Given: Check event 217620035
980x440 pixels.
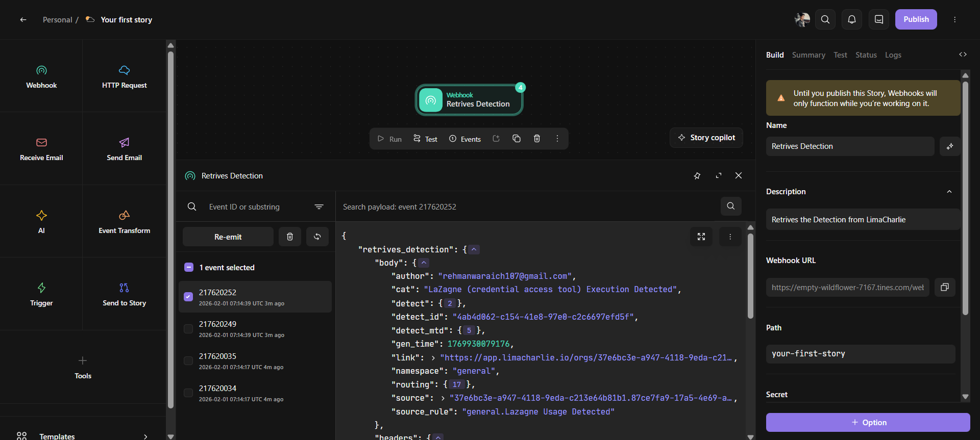Looking at the screenshot, I should (x=188, y=361).
